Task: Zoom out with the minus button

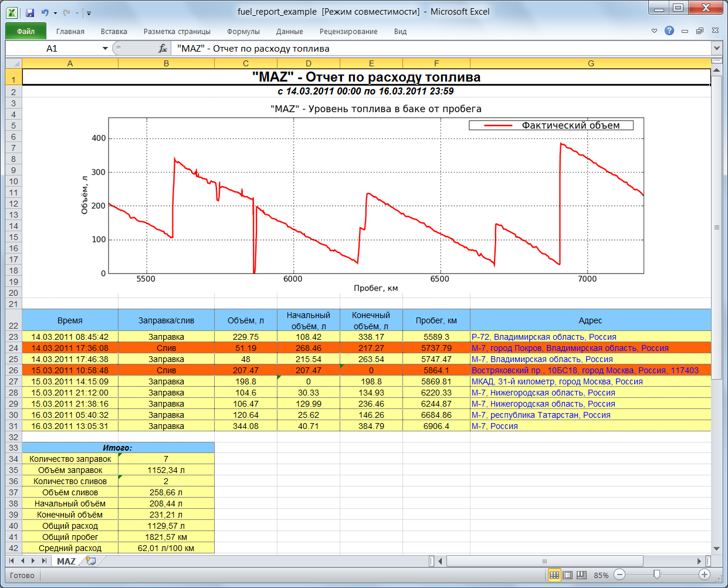Action: [620, 575]
